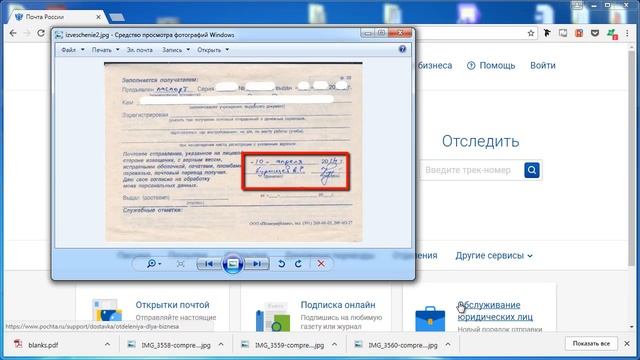Open downloaded IMG_3559-compre...jpg
Screen dimensions: 640x360
point(289,345)
